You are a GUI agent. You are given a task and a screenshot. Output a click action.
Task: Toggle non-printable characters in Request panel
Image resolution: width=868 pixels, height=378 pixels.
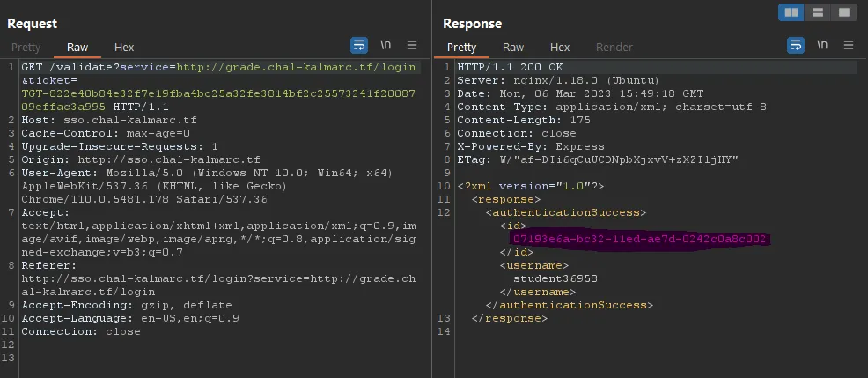(x=386, y=45)
